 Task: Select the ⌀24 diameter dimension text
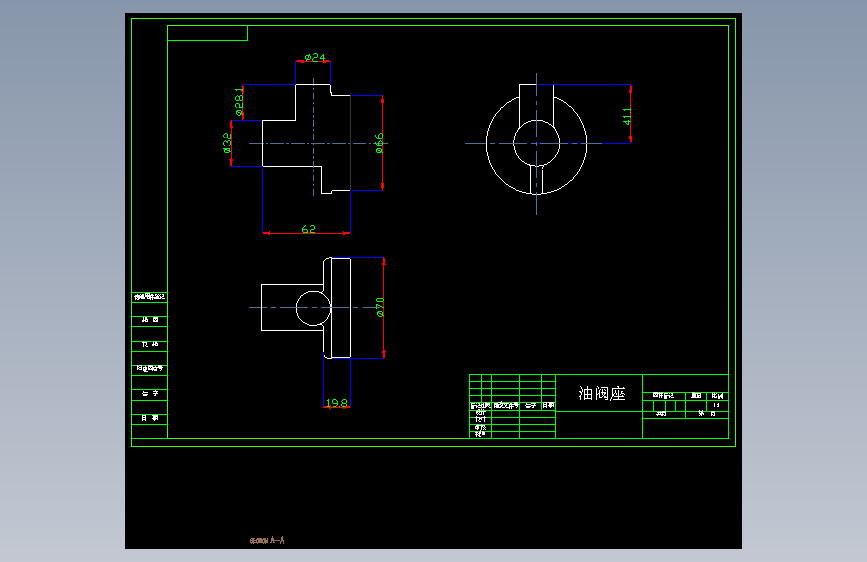(x=315, y=57)
